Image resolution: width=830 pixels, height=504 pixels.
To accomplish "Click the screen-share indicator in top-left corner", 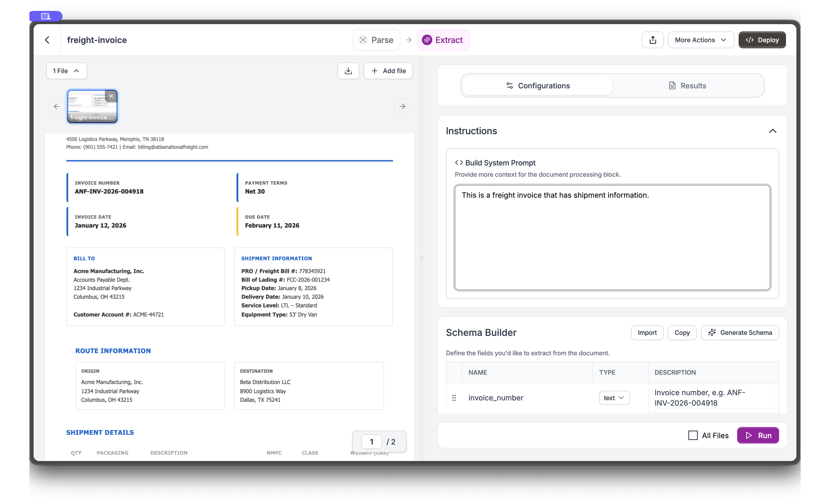I will point(46,16).
